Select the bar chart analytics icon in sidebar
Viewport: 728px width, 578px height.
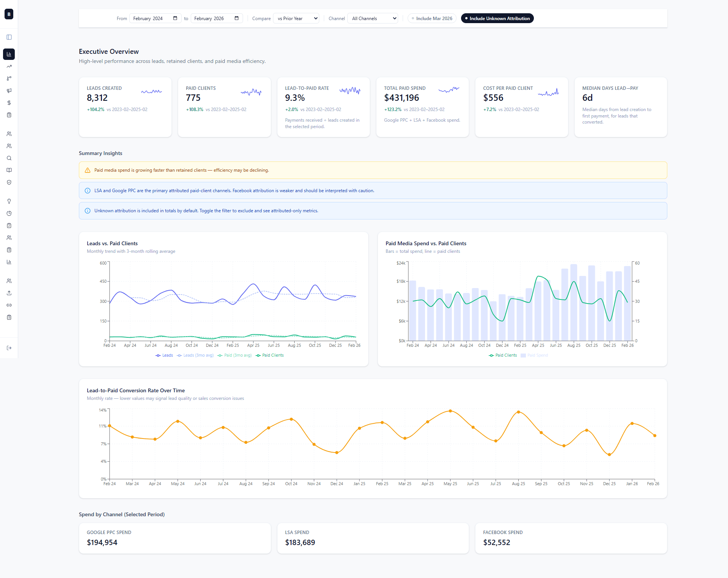[x=9, y=54]
